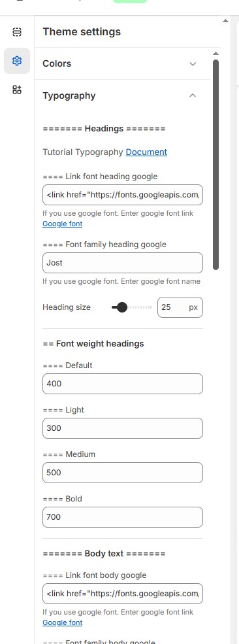
Task: Click the inner panel scrollbar thumb
Action: tap(216, 165)
